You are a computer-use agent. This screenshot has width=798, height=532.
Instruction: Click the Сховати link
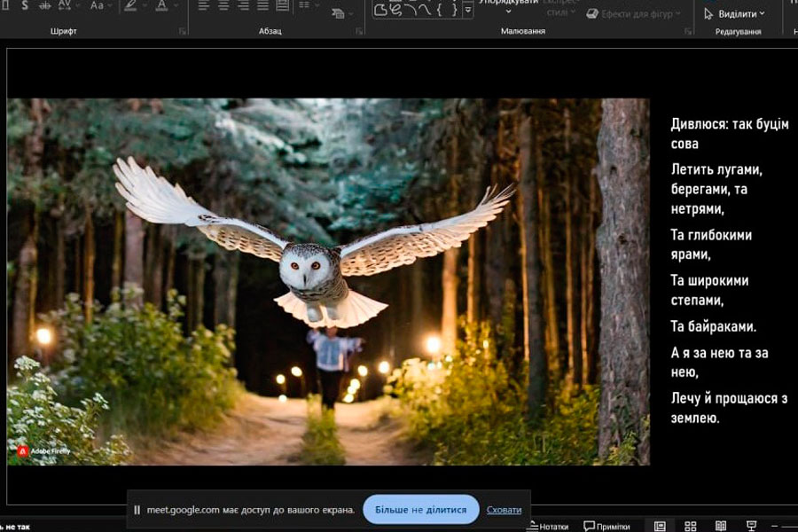tap(504, 510)
